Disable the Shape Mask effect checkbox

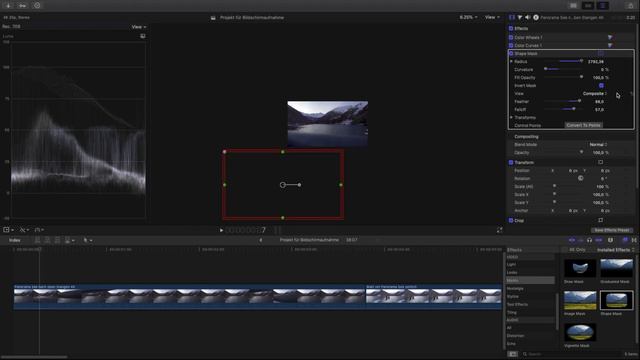[x=511, y=53]
